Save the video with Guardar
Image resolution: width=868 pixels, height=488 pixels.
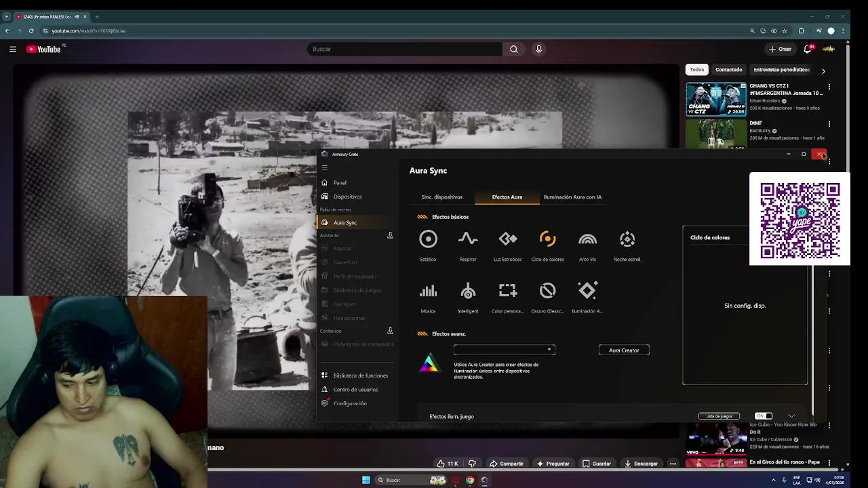point(596,464)
